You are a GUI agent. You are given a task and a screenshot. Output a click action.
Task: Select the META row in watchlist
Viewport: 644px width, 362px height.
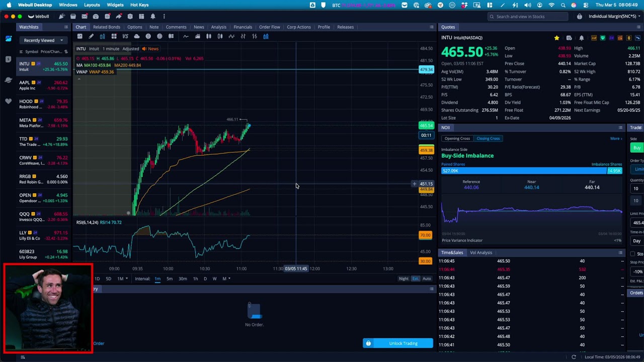pos(43,123)
